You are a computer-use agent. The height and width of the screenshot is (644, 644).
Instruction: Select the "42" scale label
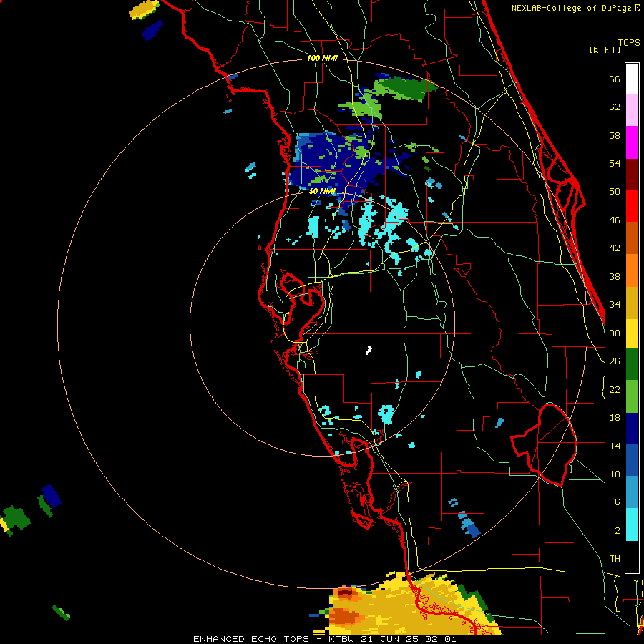click(x=615, y=248)
